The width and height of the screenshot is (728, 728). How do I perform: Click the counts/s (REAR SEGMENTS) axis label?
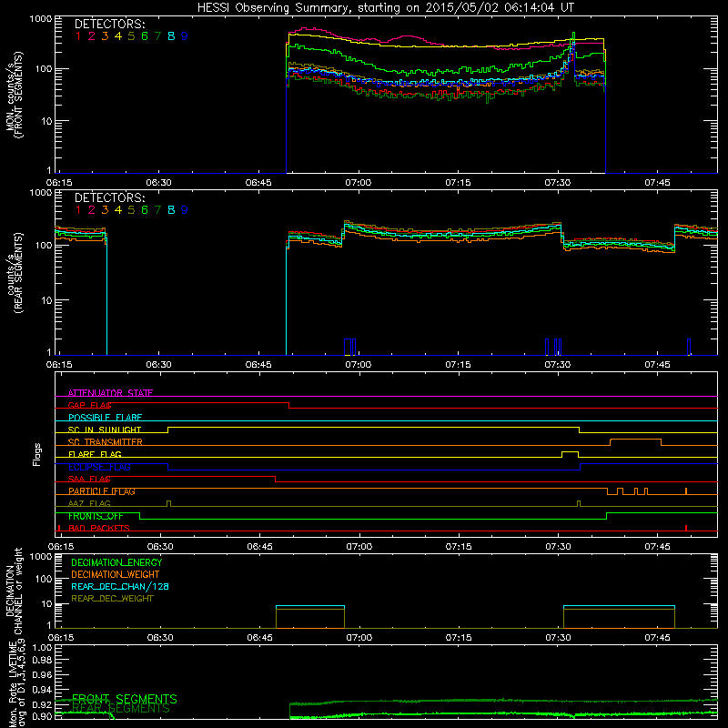14,272
